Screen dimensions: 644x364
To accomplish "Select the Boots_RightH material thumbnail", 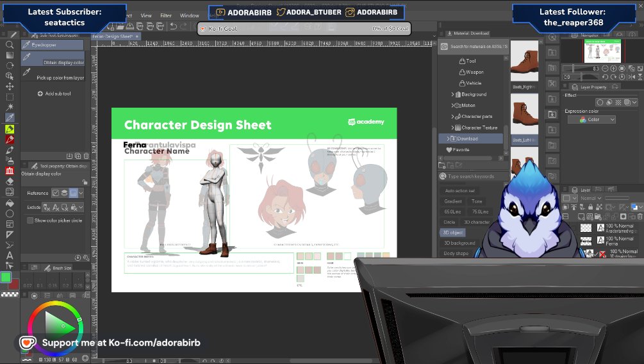I will pos(524,61).
